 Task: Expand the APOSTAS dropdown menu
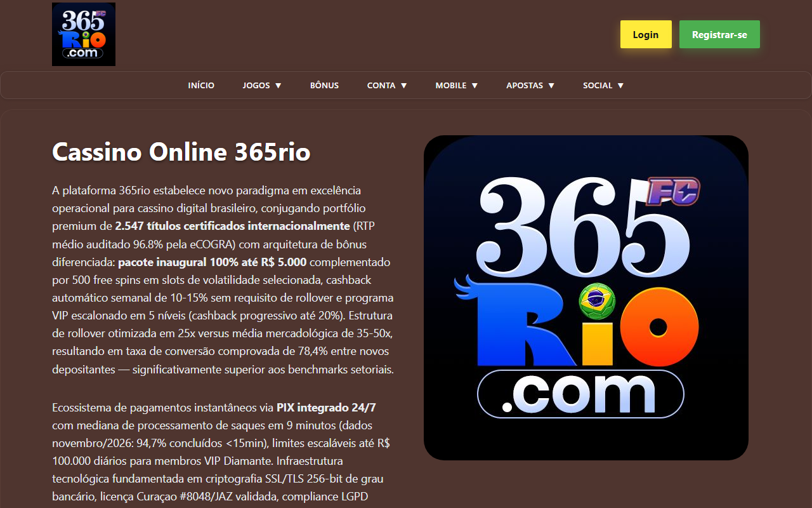pos(530,85)
